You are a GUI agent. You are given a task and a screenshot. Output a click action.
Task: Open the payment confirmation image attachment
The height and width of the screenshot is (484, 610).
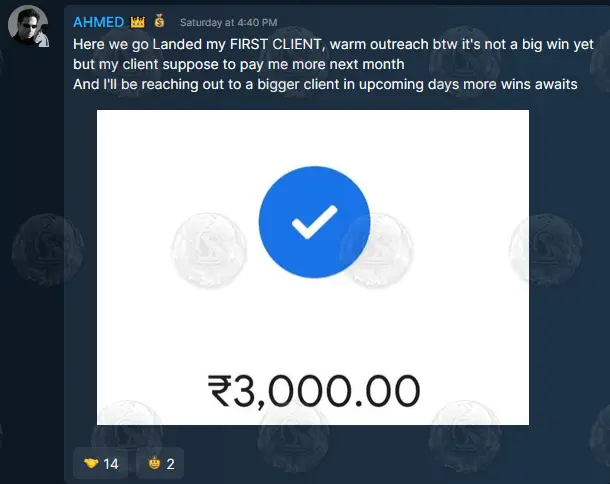click(x=313, y=267)
